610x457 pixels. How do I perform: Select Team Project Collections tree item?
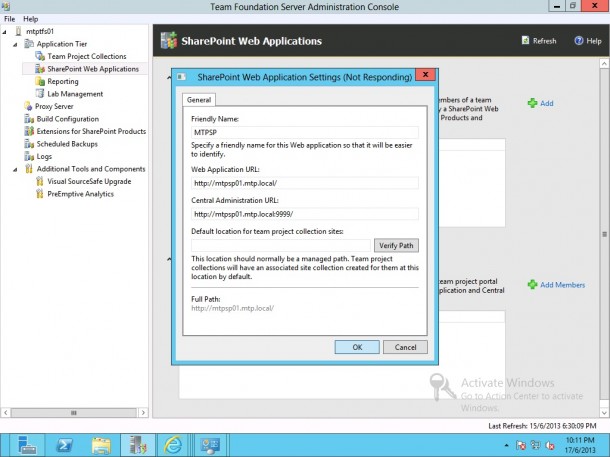tap(87, 56)
